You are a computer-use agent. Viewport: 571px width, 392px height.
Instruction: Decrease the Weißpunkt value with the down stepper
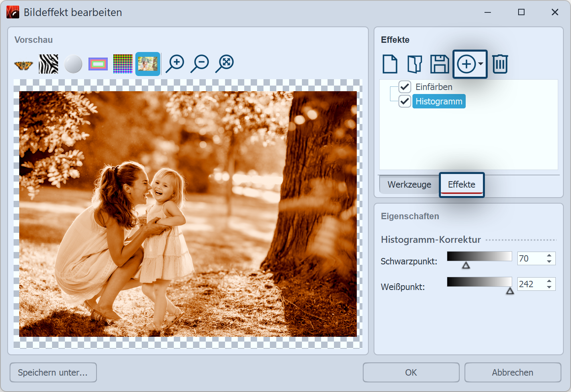(550, 287)
